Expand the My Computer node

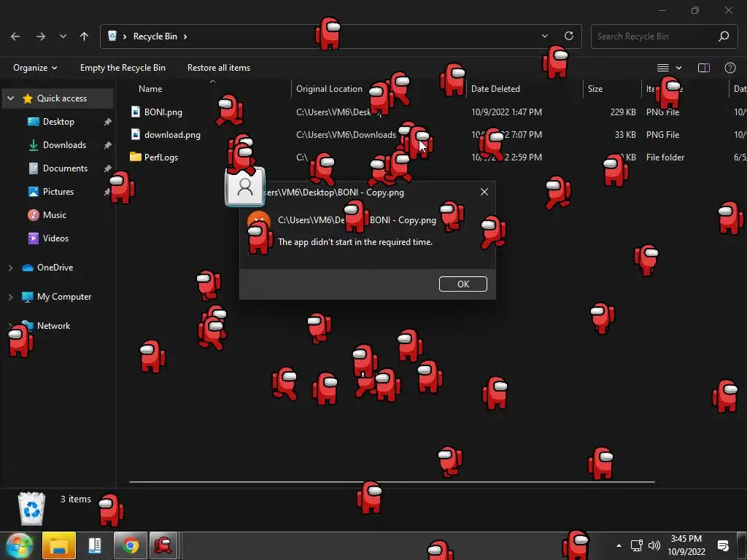10,297
